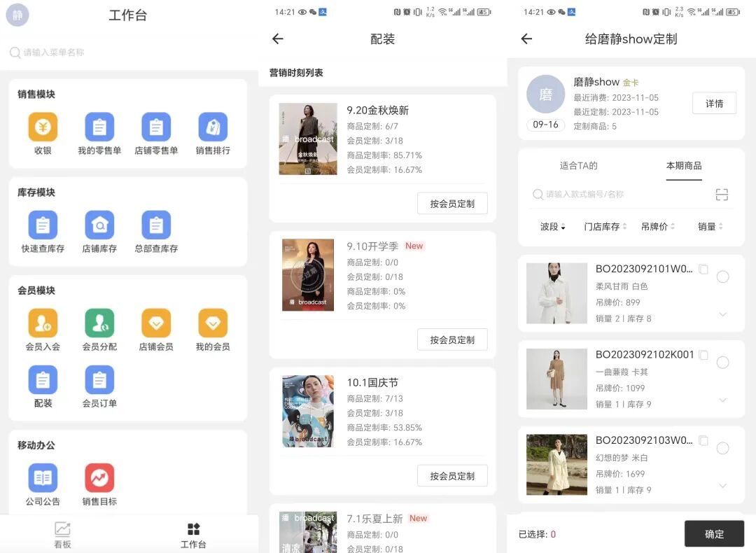The image size is (756, 553).
Task: Switch to 看板 bottom tab
Action: tap(63, 535)
